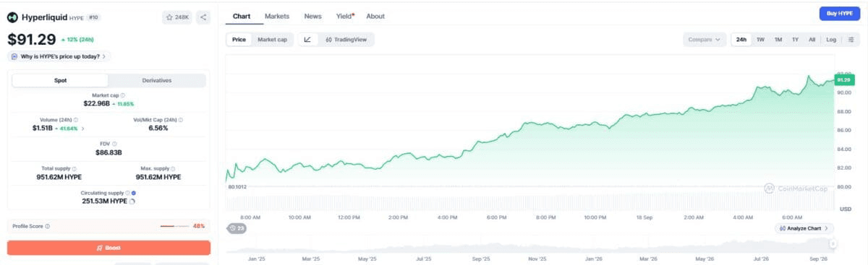Click the 6.56% Vol/Mkt Cap value

(x=158, y=129)
